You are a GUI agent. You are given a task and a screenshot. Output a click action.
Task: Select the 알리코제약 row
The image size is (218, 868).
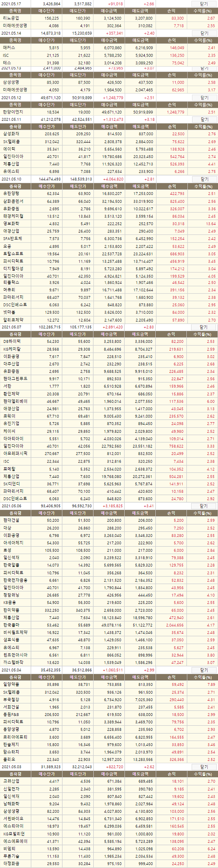(13, 320)
